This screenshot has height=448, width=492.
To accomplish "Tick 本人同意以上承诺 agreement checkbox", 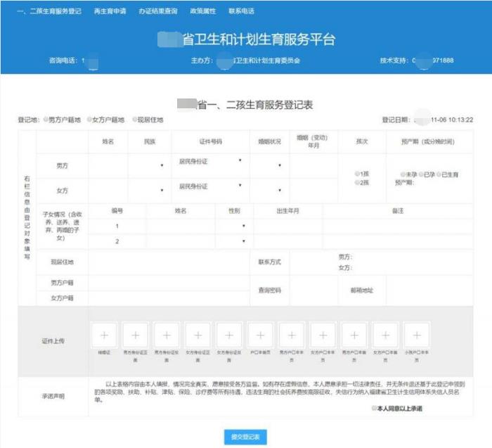I will [373, 407].
